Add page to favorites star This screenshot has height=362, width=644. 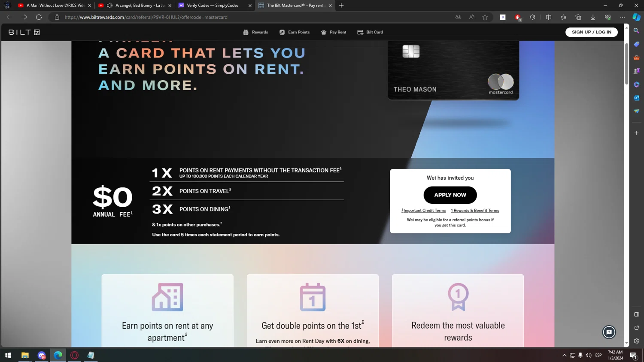(485, 17)
